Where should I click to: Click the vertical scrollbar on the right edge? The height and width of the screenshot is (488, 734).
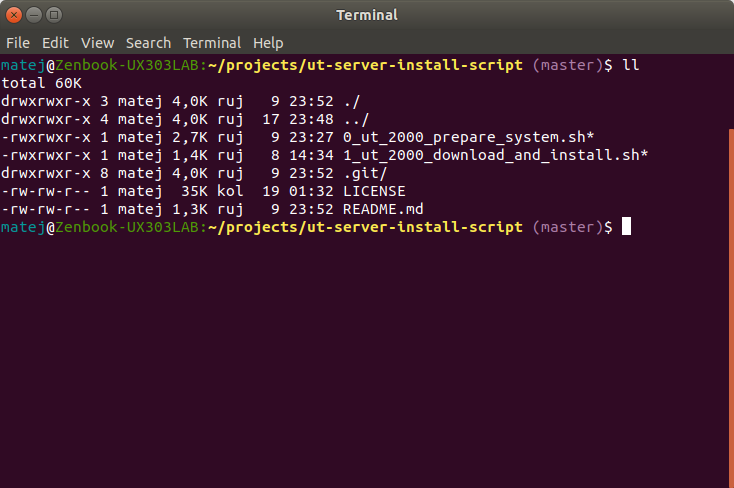(x=730, y=300)
